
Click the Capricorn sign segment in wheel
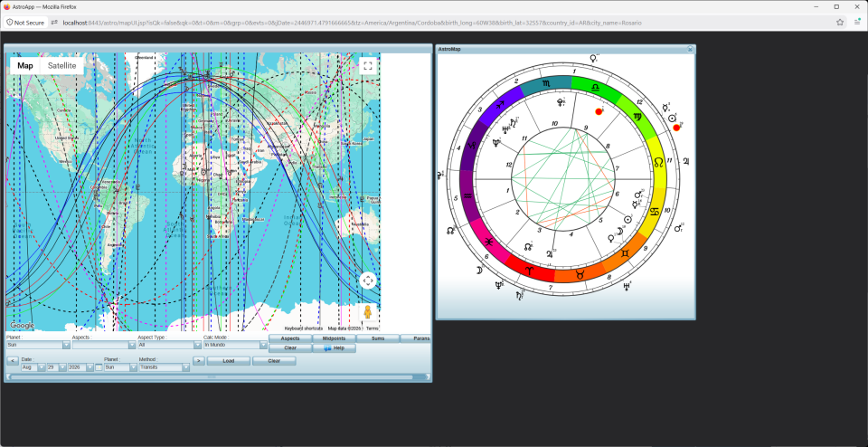pyautogui.click(x=472, y=147)
